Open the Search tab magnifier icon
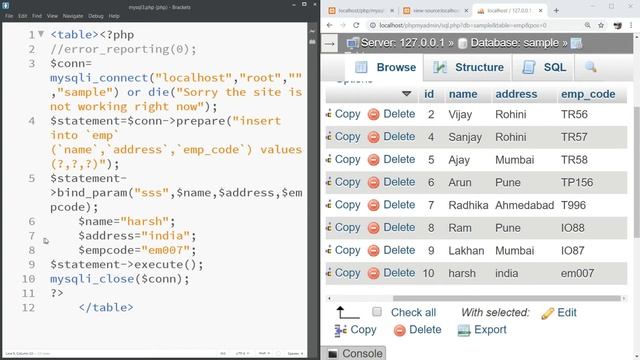Viewport: 640px width, 360px height. point(591,67)
